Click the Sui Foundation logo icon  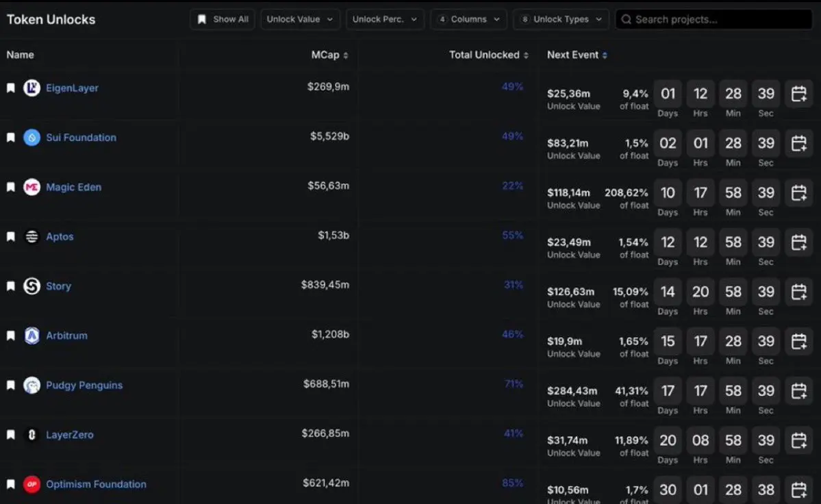pos(32,138)
